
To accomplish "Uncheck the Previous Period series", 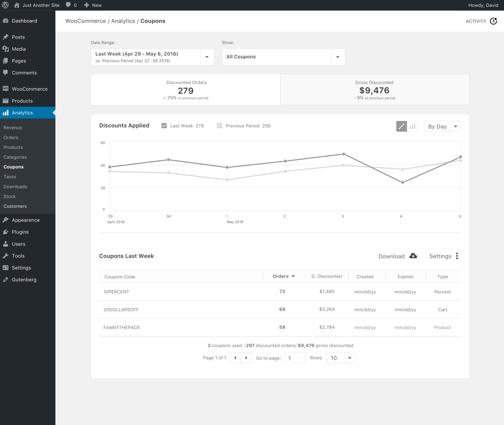I will [x=220, y=126].
